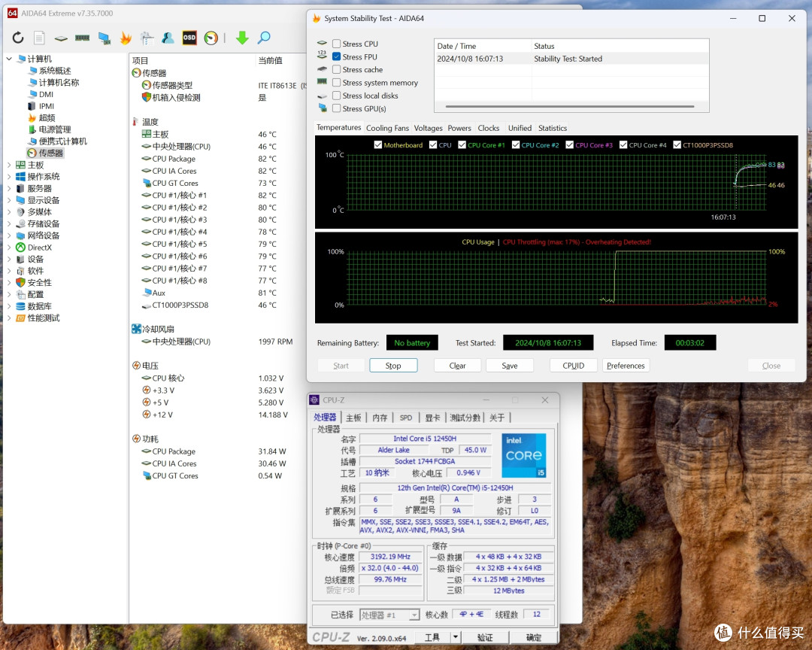Open the 内存 tab in CPU-Z
The image size is (812, 650).
(x=380, y=418)
